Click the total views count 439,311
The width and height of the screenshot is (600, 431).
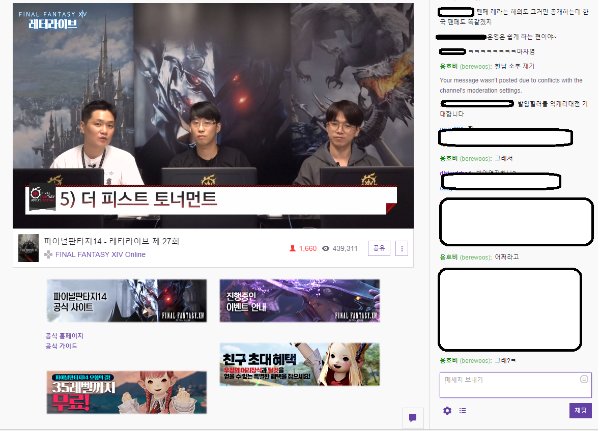tap(345, 248)
